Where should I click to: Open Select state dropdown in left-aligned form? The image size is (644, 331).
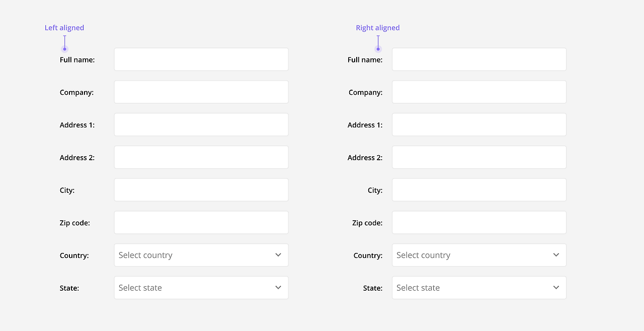201,288
